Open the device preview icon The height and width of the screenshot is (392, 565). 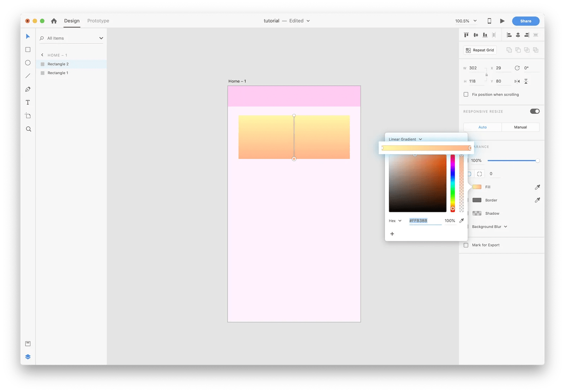tap(489, 21)
